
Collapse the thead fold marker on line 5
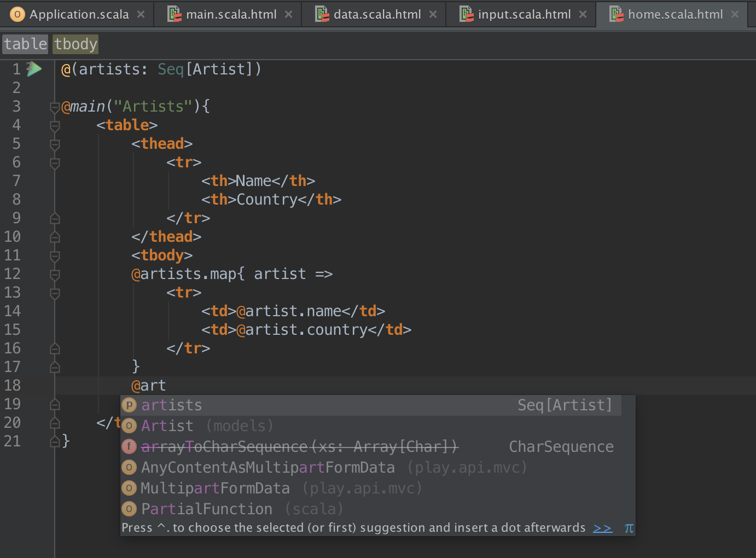55,144
